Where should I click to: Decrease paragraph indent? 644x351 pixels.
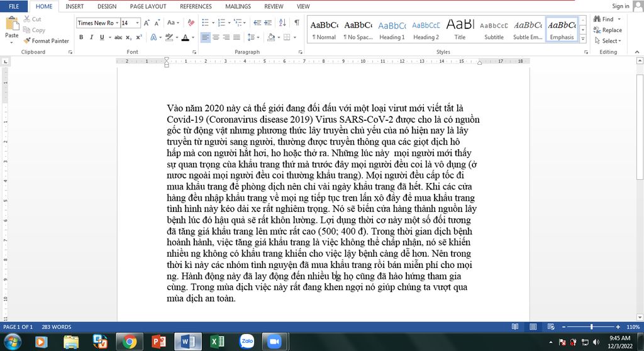coord(257,23)
